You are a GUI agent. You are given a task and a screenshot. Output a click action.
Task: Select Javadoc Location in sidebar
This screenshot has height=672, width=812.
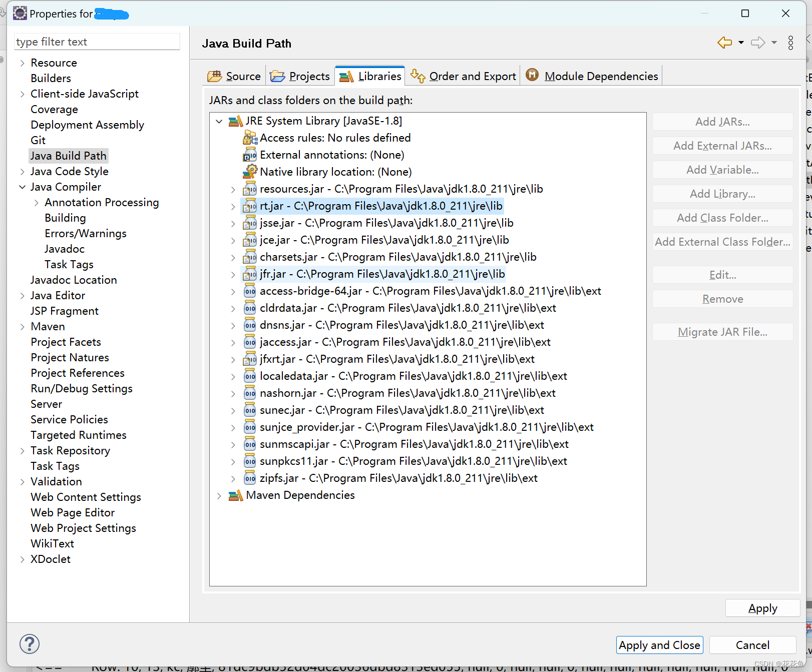73,280
